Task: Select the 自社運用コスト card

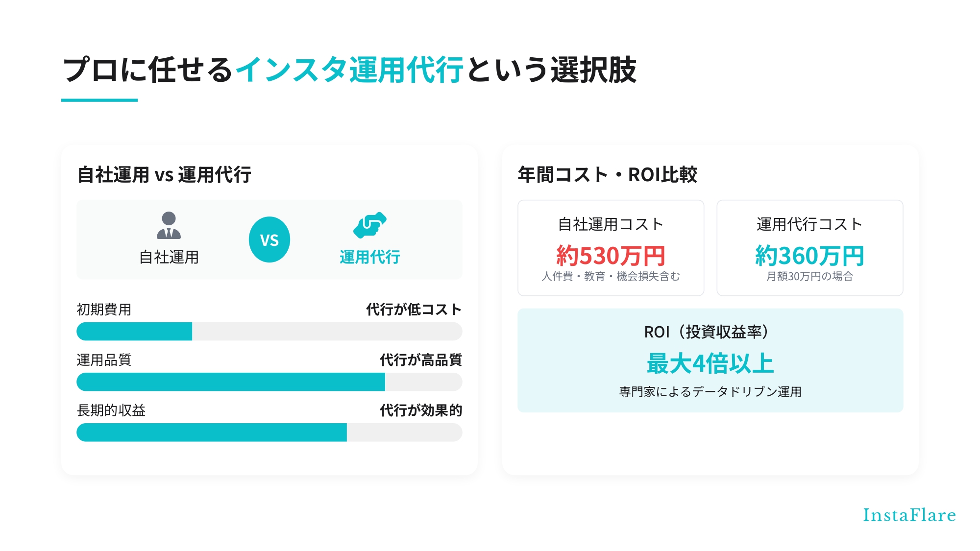Action: click(611, 248)
